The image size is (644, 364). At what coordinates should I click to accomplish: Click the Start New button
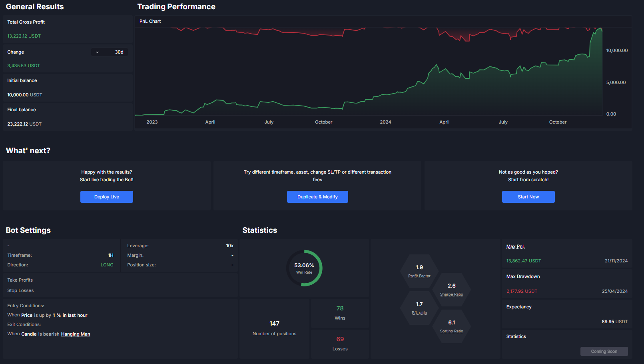528,197
